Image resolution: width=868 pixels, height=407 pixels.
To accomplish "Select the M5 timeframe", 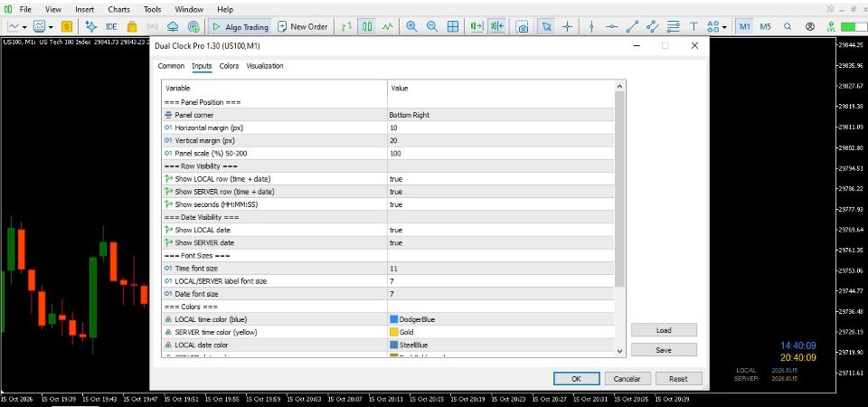I will [x=766, y=26].
